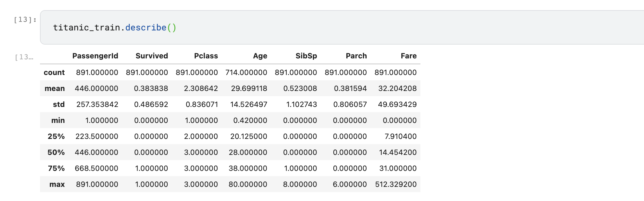Click the Survived column header
The image size is (644, 201).
(x=152, y=56)
